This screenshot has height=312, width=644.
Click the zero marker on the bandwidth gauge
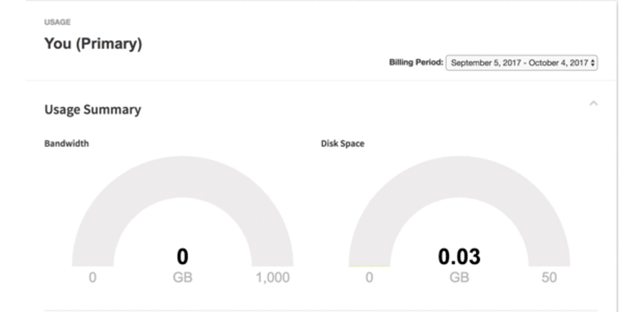pyautogui.click(x=92, y=277)
